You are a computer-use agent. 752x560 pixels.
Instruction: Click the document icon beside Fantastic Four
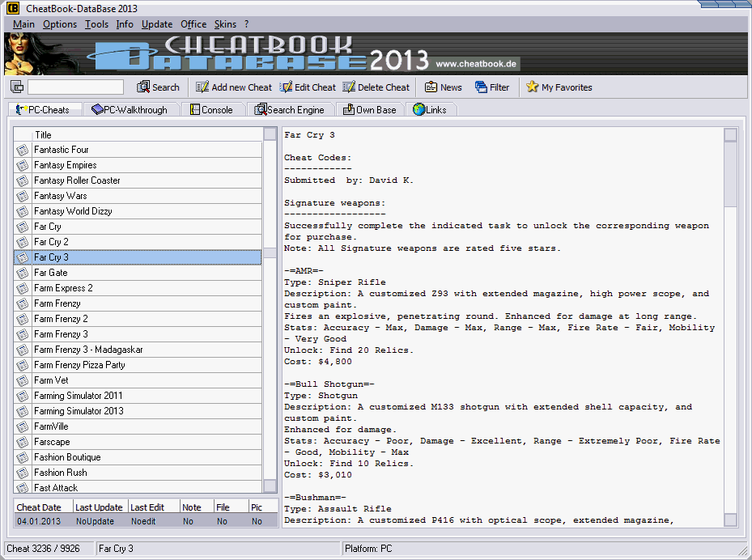pos(23,150)
